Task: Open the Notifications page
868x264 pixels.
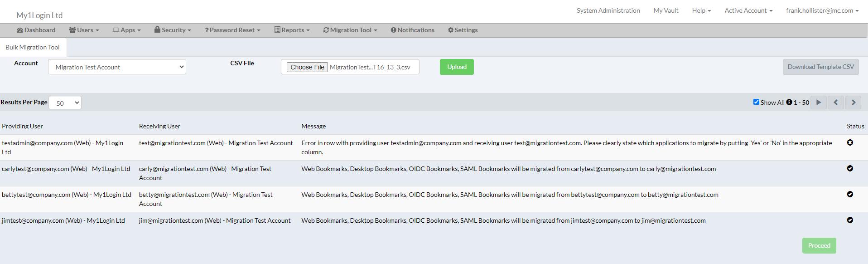Action: tap(412, 30)
